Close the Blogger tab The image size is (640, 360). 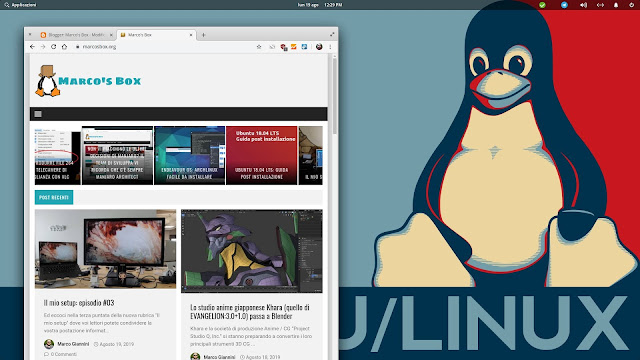click(111, 35)
